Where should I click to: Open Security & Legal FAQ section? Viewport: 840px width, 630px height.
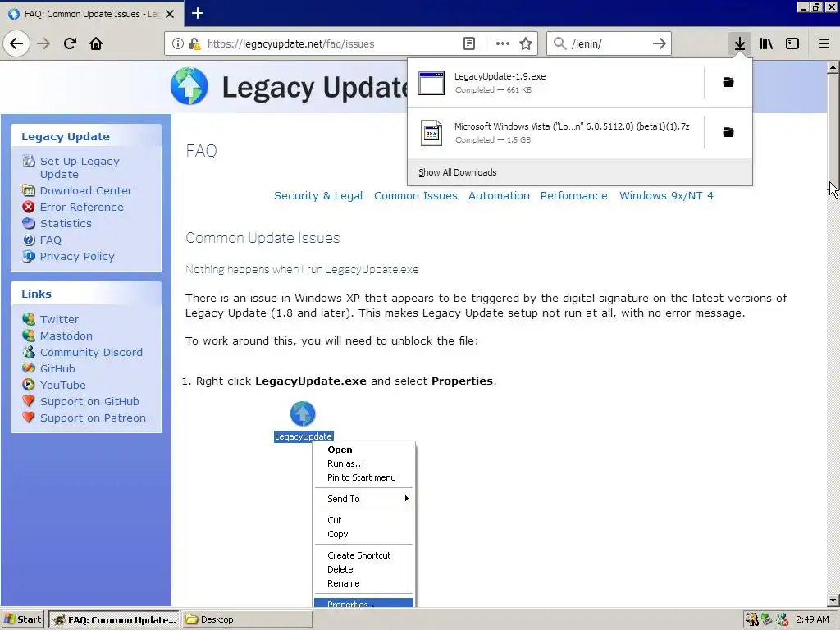(x=318, y=195)
